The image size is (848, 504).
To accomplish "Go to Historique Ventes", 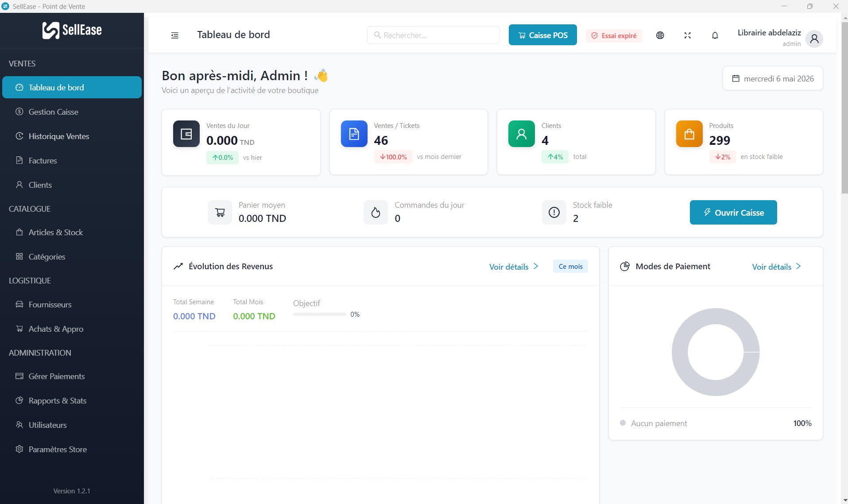I will [72, 136].
